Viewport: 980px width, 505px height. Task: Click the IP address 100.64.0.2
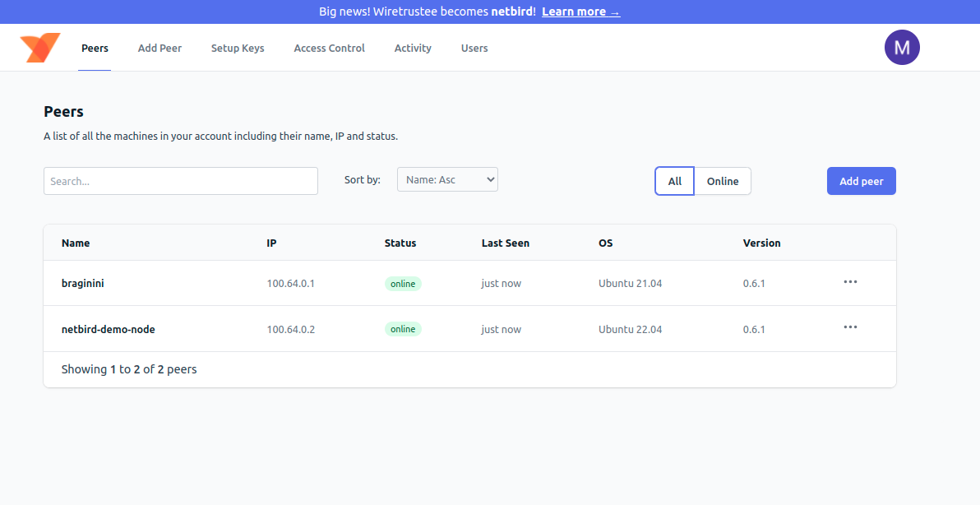[291, 329]
